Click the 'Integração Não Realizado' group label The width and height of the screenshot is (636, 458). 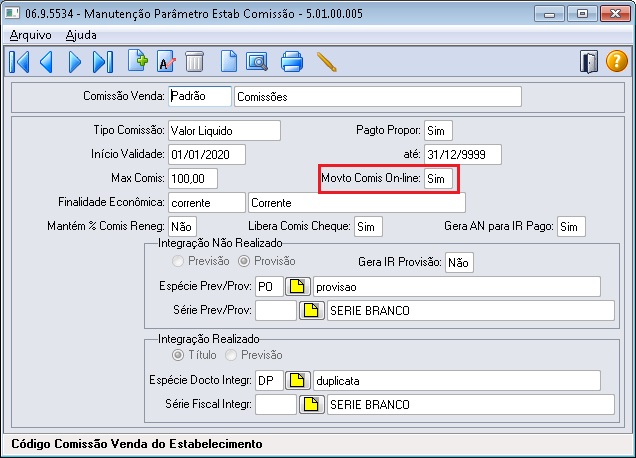click(x=220, y=243)
